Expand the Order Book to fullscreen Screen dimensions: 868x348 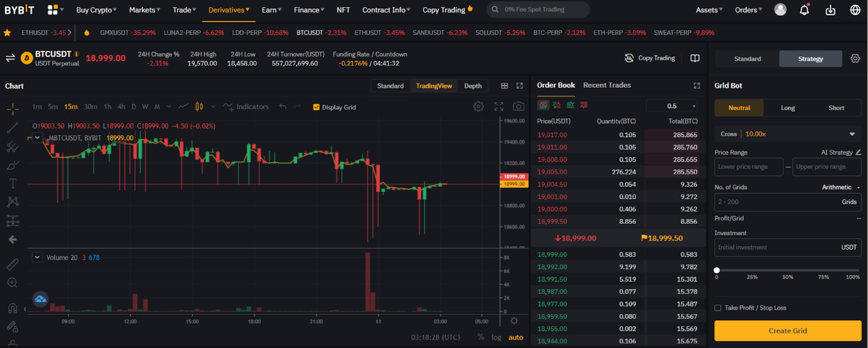tap(696, 86)
